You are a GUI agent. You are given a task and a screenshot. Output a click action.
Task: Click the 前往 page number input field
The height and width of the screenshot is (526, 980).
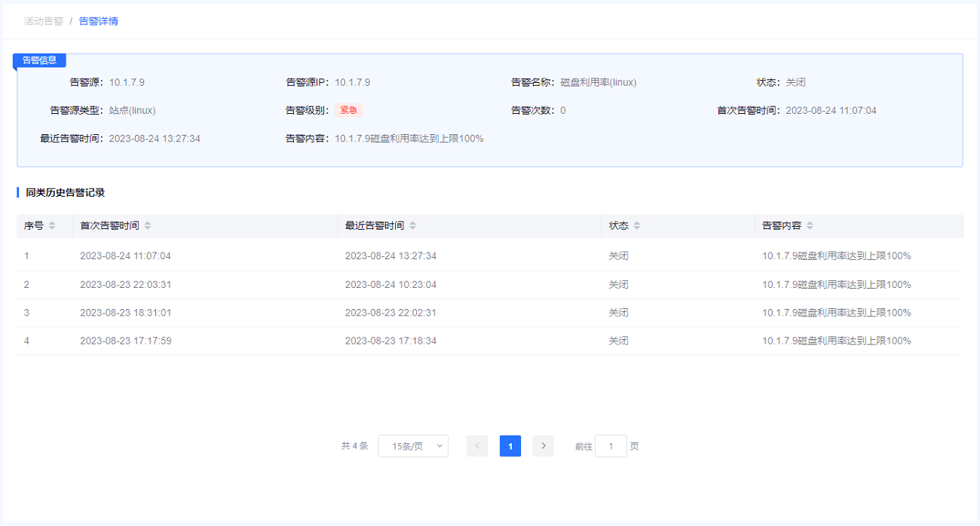[611, 446]
